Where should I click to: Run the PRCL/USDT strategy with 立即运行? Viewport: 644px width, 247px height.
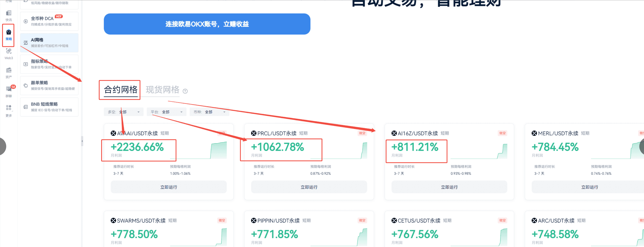coord(309,187)
